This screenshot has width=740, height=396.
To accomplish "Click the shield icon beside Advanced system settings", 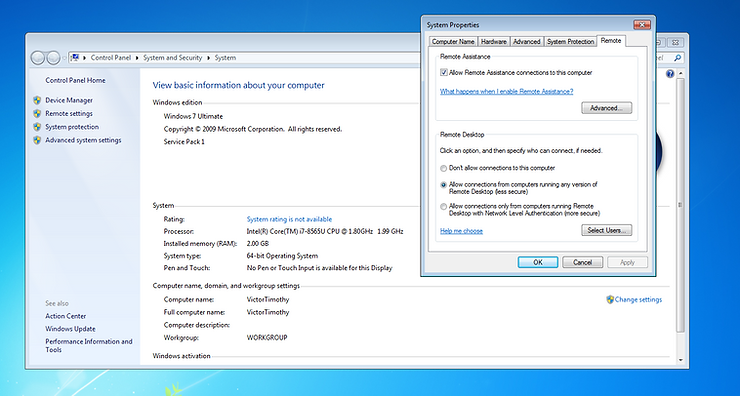I will click(x=37, y=140).
